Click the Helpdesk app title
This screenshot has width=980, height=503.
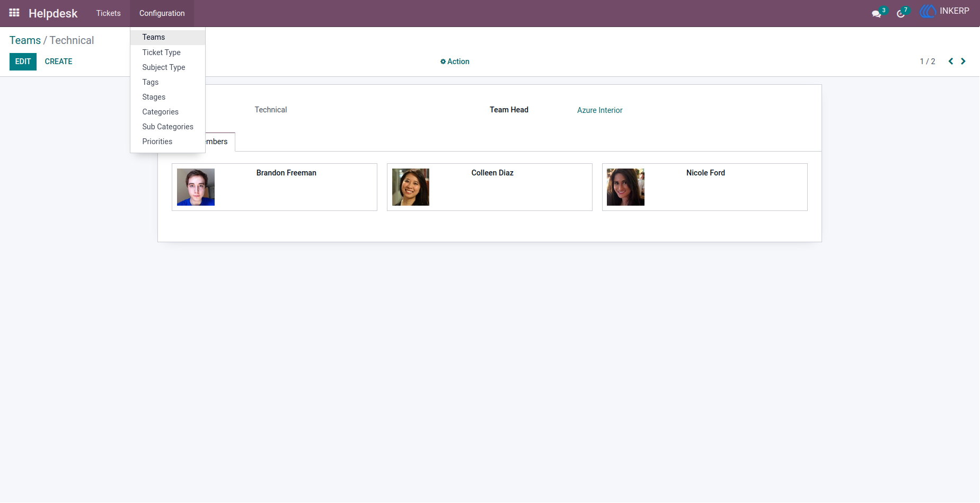click(53, 13)
